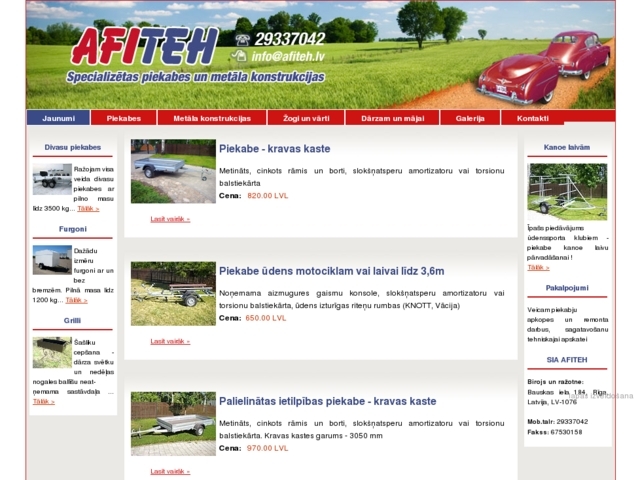
Task: Open the Pakalpojumi sidebar heading
Action: click(567, 288)
